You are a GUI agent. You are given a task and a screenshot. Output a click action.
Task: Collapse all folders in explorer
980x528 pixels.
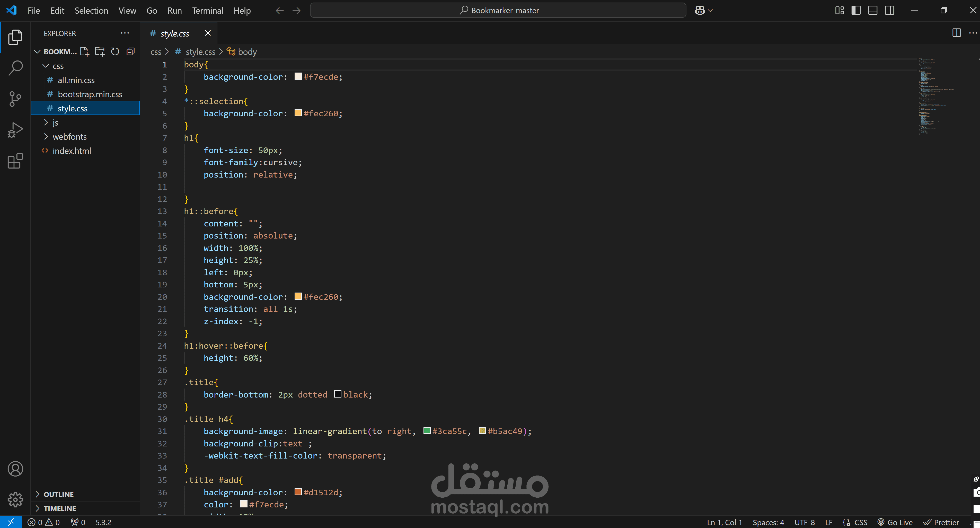130,51
